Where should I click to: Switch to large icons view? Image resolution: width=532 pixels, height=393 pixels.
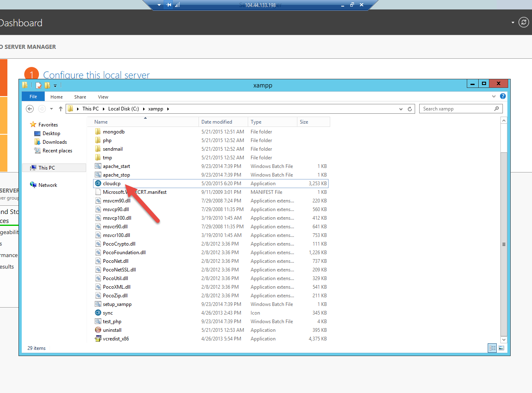(501, 348)
